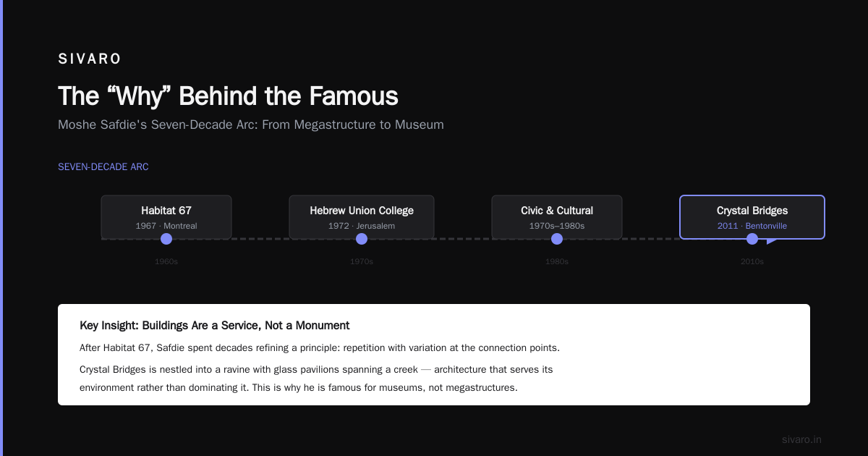Click the SIVARO brand logo text

click(90, 59)
